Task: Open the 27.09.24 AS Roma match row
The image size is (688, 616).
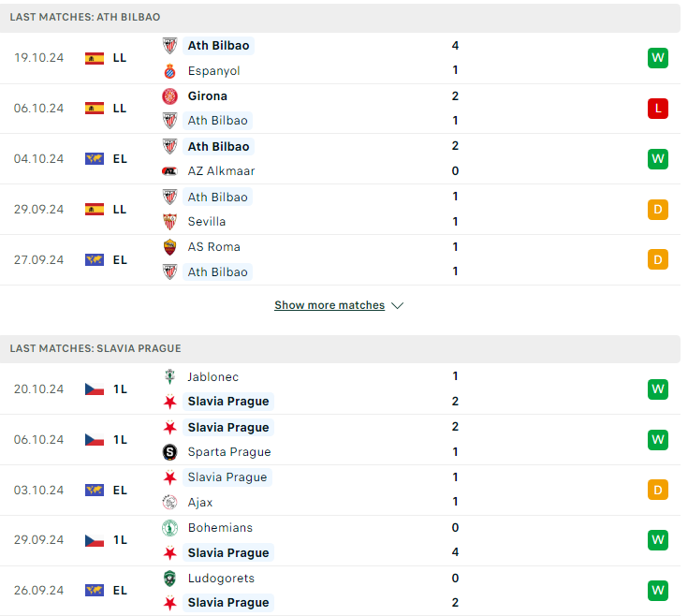Action: tap(340, 259)
